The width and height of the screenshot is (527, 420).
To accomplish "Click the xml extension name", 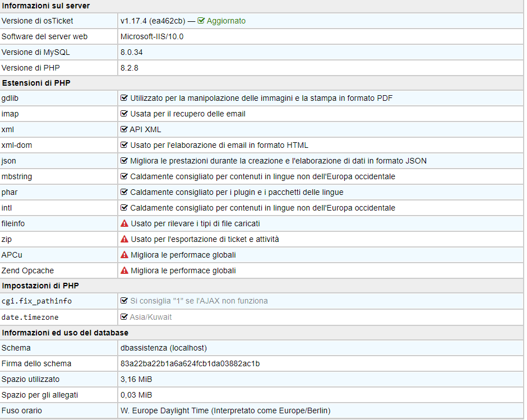I will pyautogui.click(x=7, y=129).
